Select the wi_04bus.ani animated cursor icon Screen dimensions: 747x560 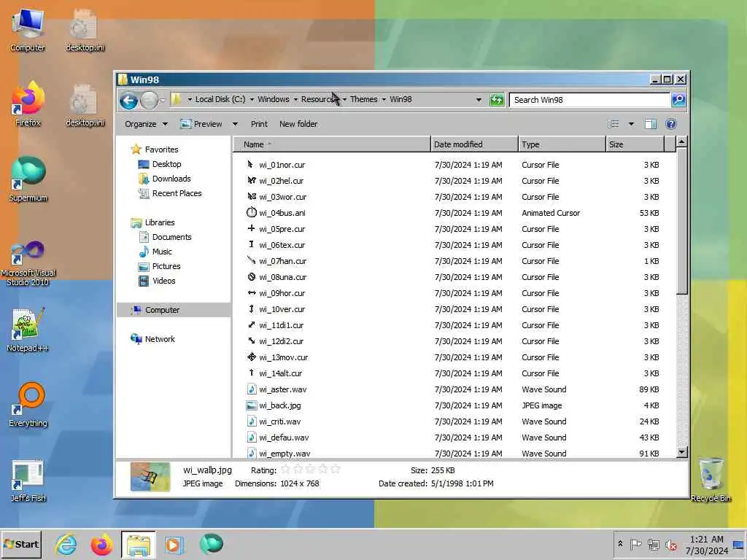click(x=251, y=212)
